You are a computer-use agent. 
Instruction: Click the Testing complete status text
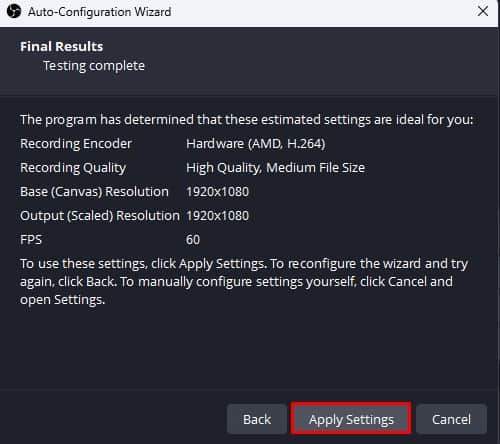point(94,66)
